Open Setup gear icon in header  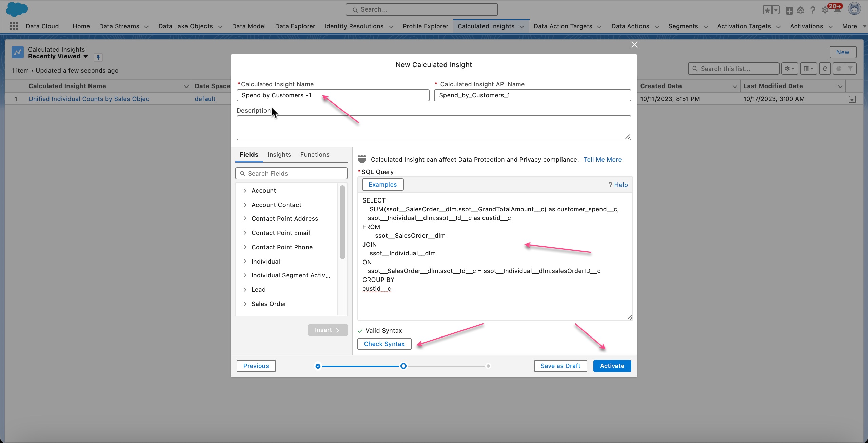click(825, 10)
